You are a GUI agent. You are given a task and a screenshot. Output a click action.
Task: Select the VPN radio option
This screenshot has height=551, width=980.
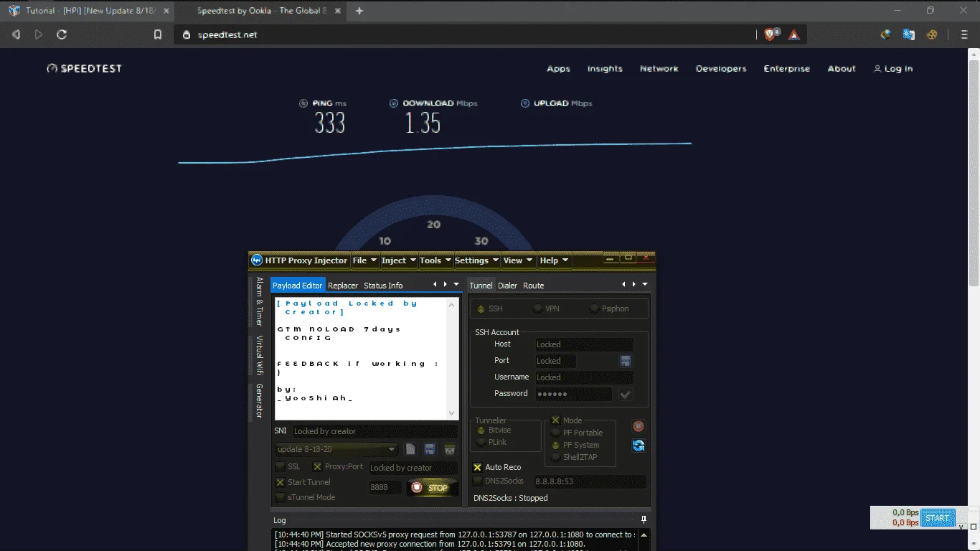pyautogui.click(x=538, y=309)
